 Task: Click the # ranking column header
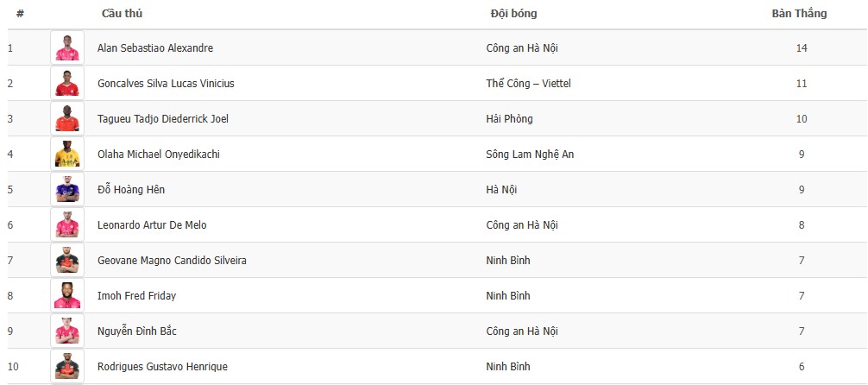pos(20,14)
